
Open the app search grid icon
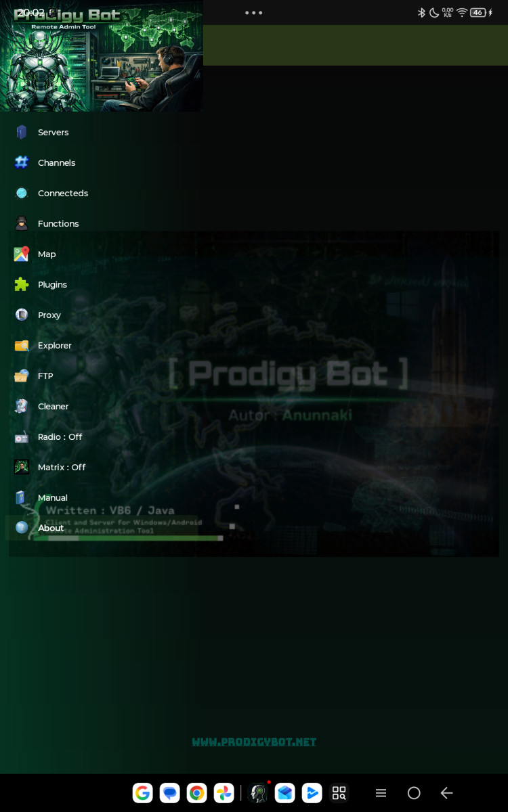[x=339, y=793]
